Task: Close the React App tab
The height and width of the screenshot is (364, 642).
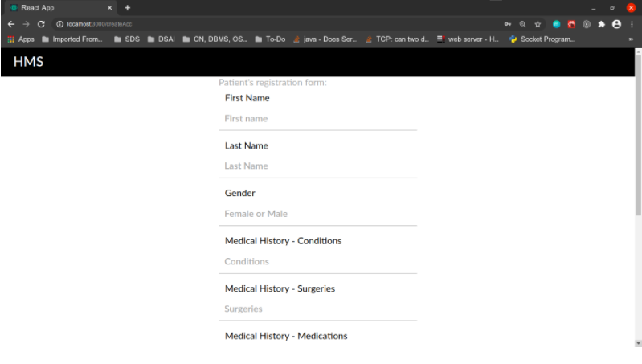Action: tap(109, 8)
